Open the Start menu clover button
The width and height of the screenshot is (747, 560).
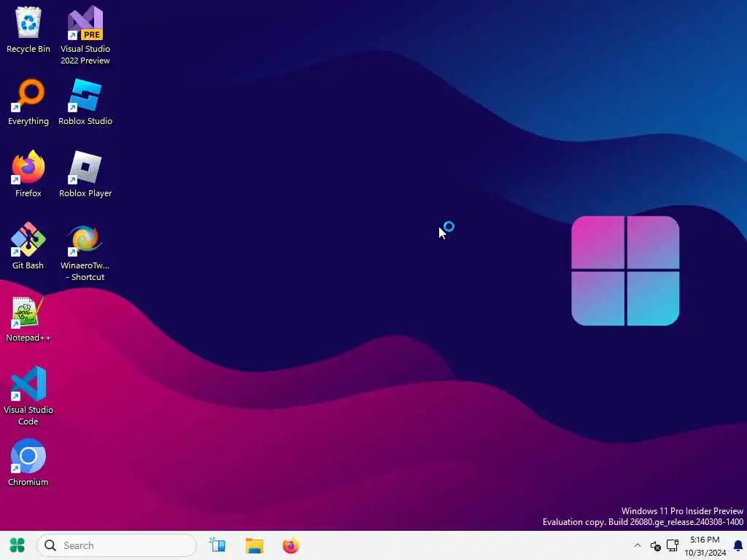click(18, 545)
